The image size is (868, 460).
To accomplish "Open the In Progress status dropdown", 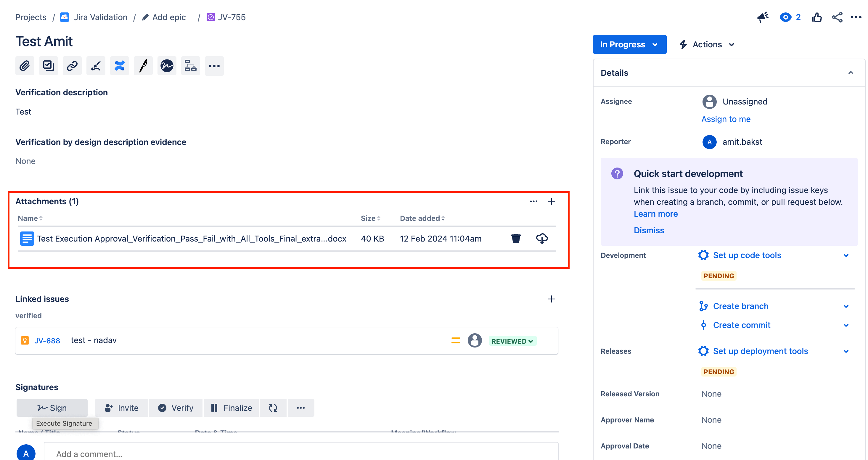I will (x=629, y=44).
